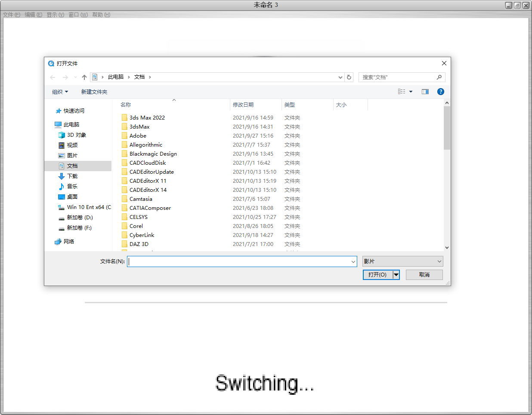
Task: Click the new folder (新建文件夹) button
Action: point(94,92)
